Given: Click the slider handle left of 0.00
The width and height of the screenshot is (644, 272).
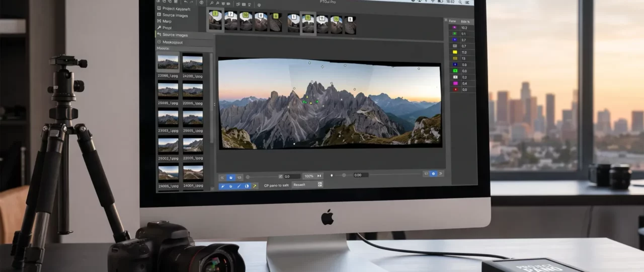Looking at the screenshot, I should (x=344, y=175).
